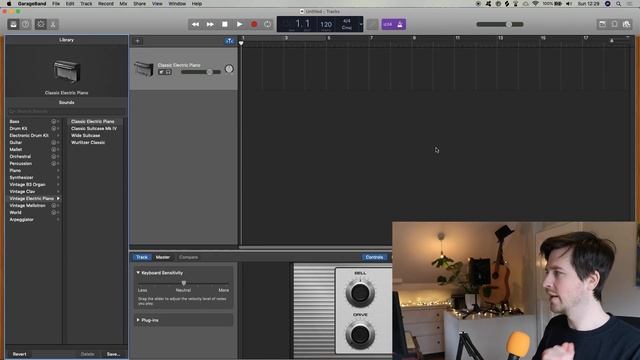This screenshot has width=640, height=360.
Task: Click the BELL knob on the piano panel
Action: pos(360,293)
